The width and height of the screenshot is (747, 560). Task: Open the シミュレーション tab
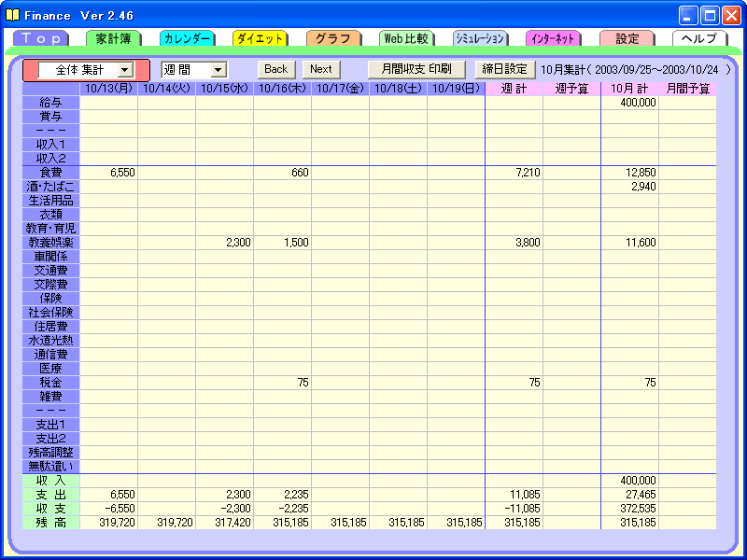click(480, 38)
